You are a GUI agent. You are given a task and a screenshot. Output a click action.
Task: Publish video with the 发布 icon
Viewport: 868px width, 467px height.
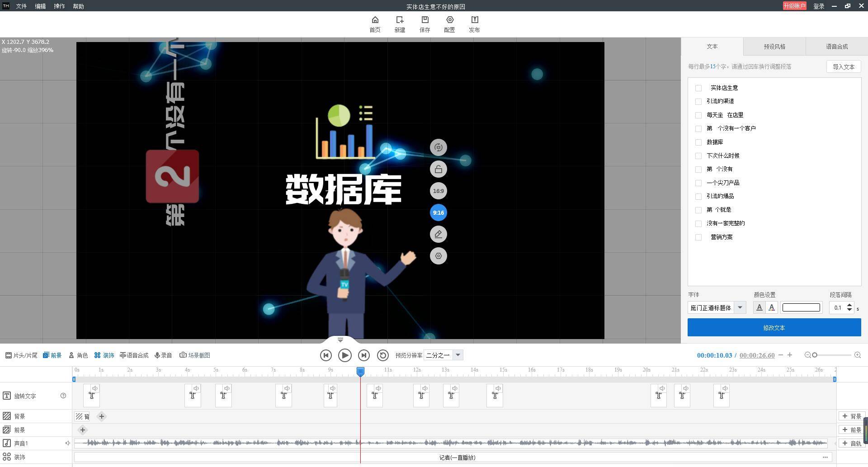pos(474,24)
